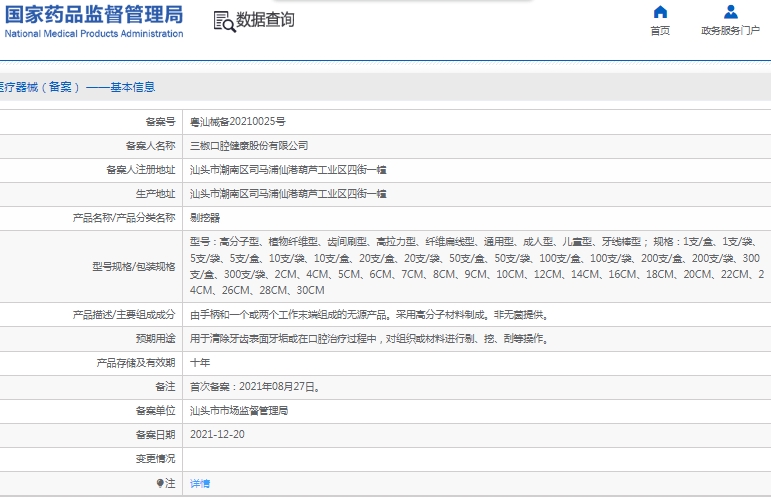Screen dimensions: 771x504
Task: Click the 备案日期 row label
Action: [x=155, y=435]
